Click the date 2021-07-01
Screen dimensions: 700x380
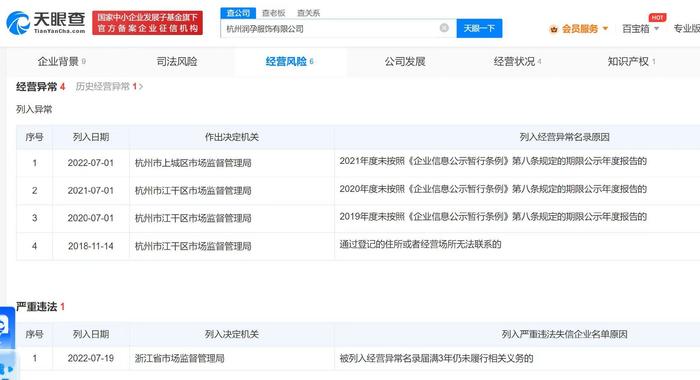coord(91,191)
